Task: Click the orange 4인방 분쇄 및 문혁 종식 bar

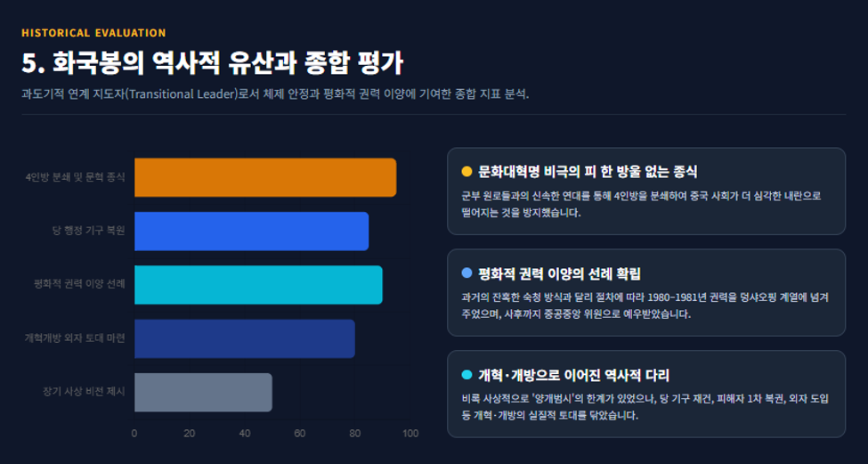Action: tap(265, 177)
